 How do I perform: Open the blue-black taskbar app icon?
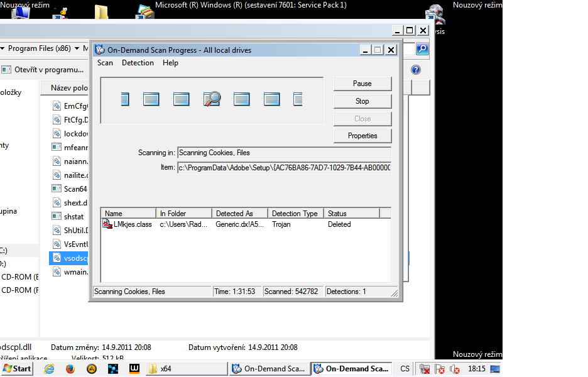113,369
